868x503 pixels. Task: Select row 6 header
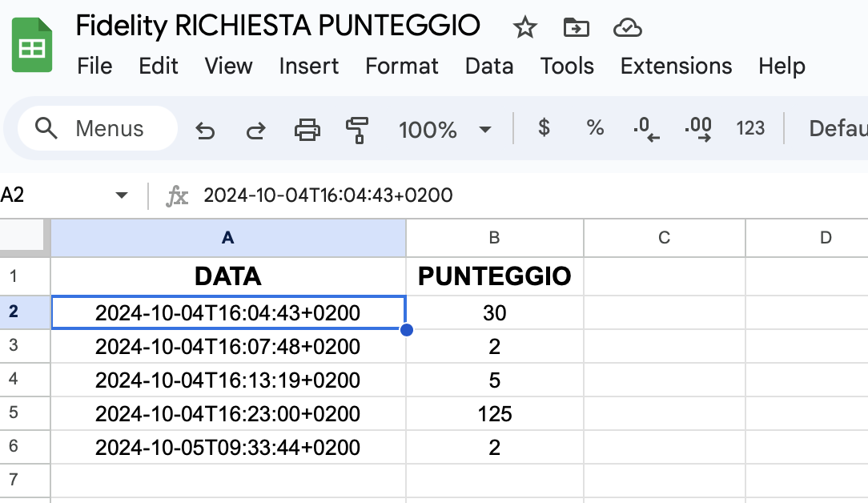(x=25, y=447)
